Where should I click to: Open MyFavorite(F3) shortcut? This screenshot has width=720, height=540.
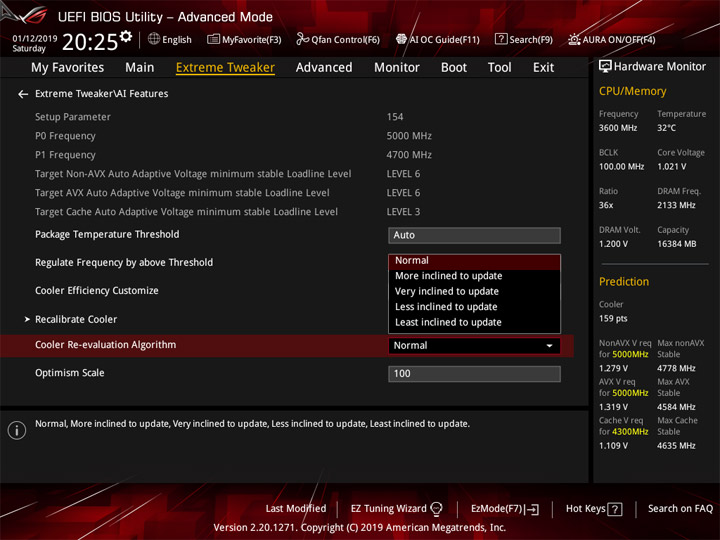tap(244, 39)
